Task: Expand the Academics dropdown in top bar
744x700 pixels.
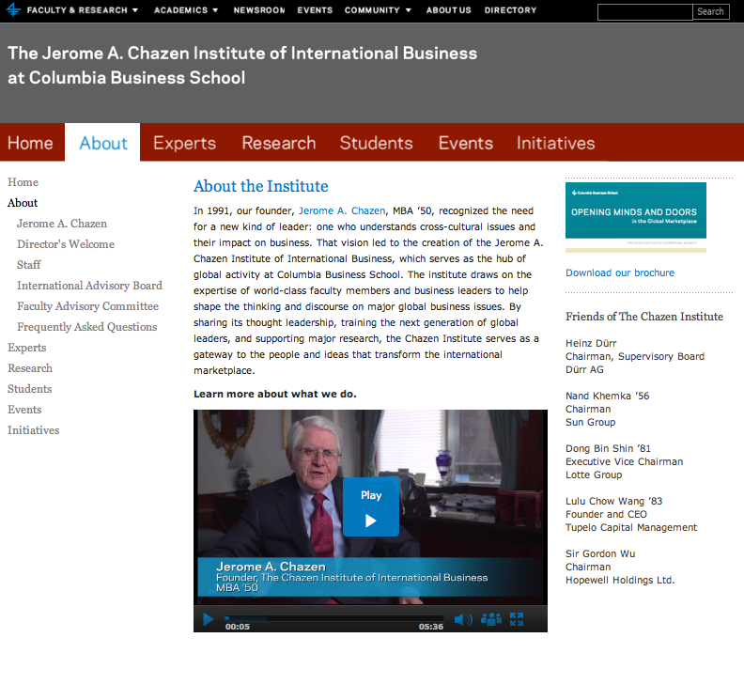Action: [x=186, y=10]
